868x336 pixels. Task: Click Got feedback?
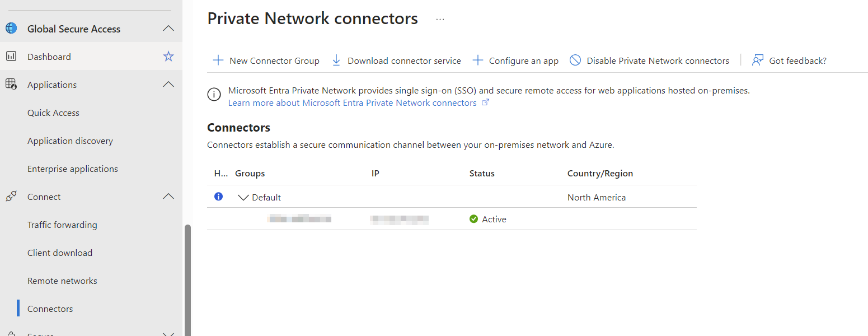click(797, 60)
